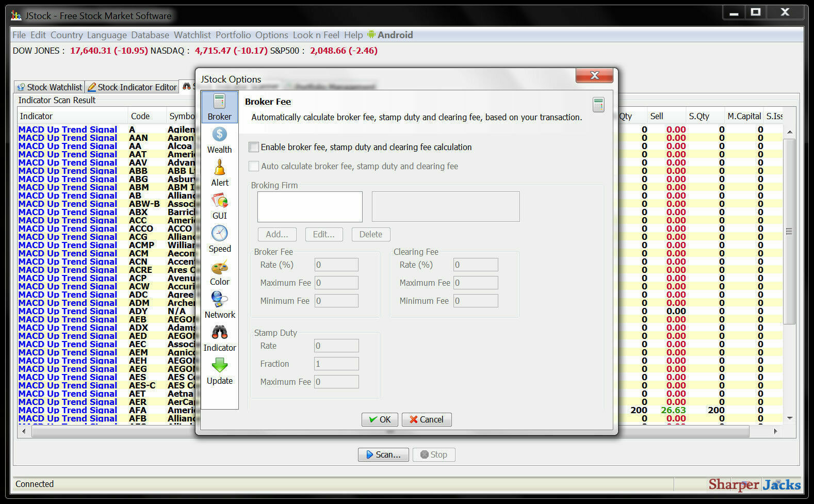Click the Broker Fee Rate (%) field
Screen dimensions: 814x504
point(336,265)
